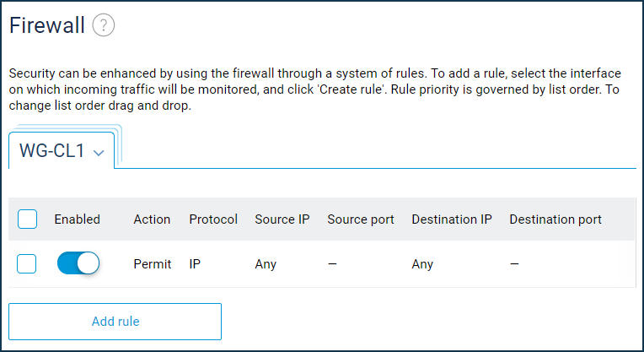Viewport: 644px width, 352px height.
Task: Click the Enabled column header
Action: tap(77, 219)
